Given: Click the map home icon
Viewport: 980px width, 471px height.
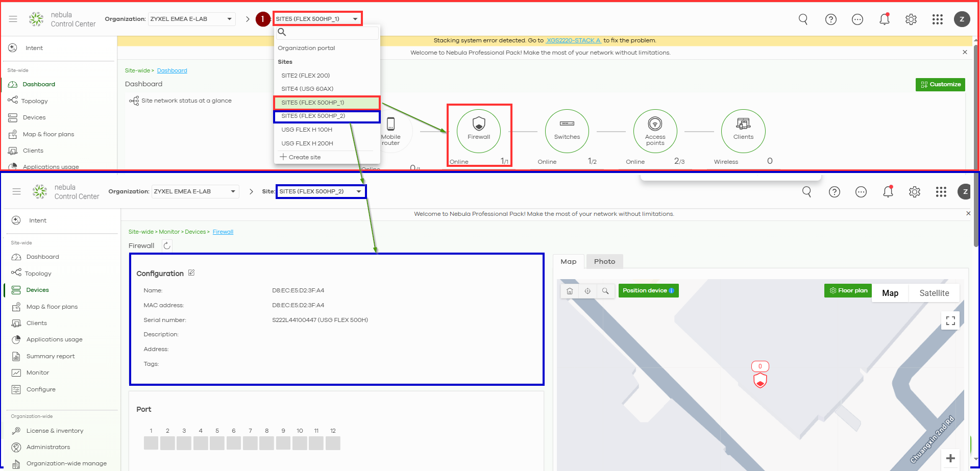Looking at the screenshot, I should click(x=570, y=291).
